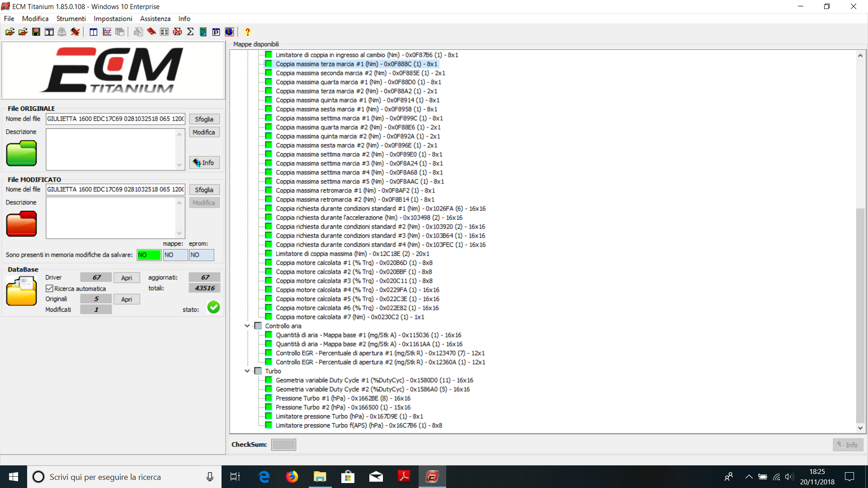Open the map thumbnails grid icon
This screenshot has height=488, width=868.
(x=165, y=32)
